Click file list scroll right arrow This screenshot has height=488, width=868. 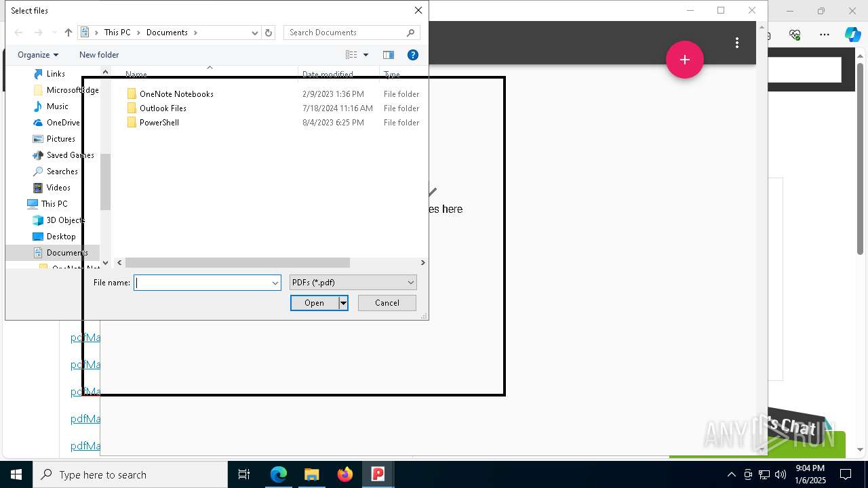(422, 262)
